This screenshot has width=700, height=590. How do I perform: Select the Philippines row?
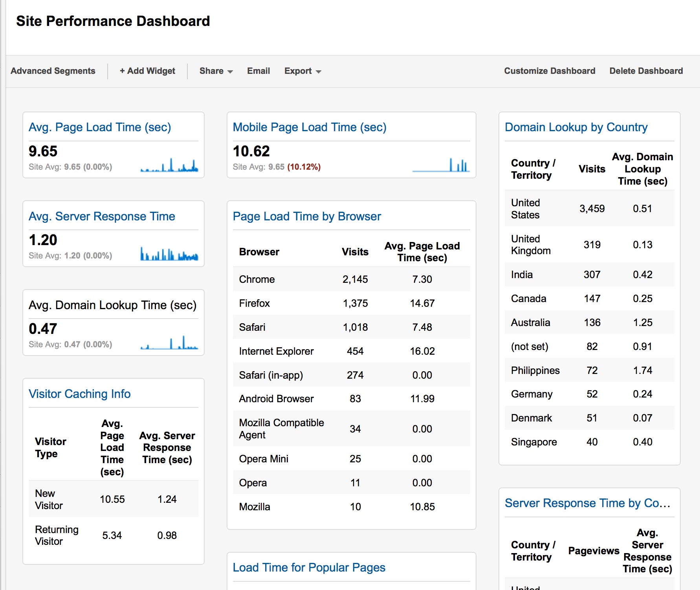[590, 370]
